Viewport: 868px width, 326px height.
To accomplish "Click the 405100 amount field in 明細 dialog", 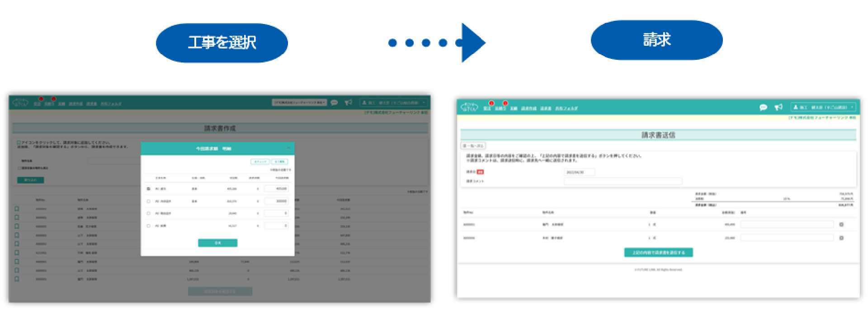I will point(276,189).
